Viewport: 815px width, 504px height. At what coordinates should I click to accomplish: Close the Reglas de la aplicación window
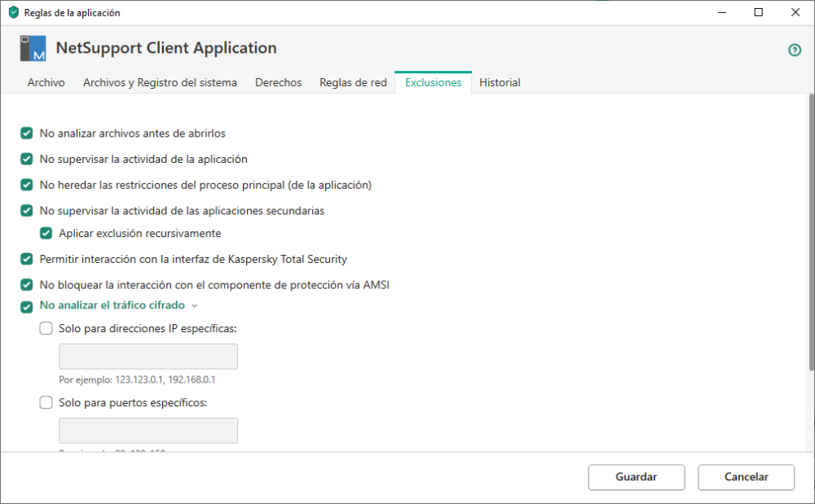795,12
